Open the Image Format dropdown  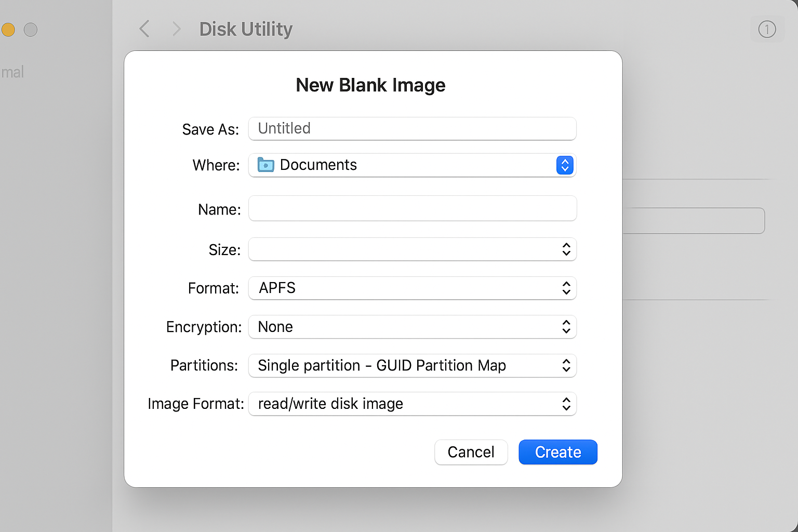tap(412, 404)
